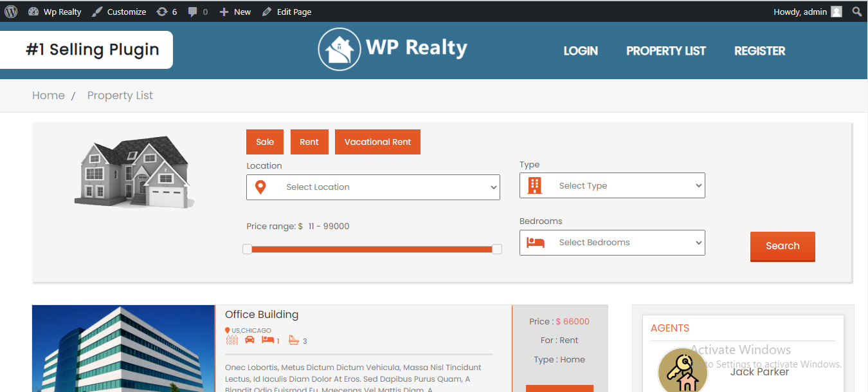The image size is (868, 392).
Task: Go to the REGISTER page
Action: click(760, 51)
